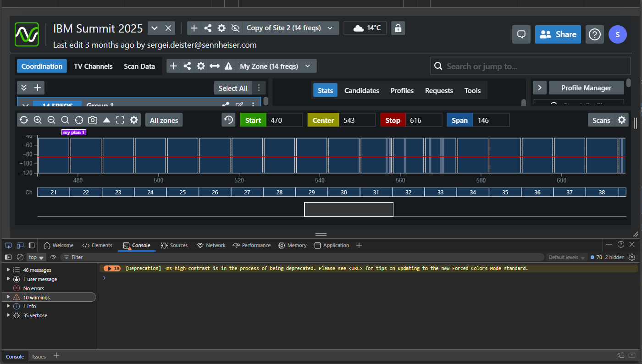Open the My Zone (14 freqs) dropdown

click(276, 66)
